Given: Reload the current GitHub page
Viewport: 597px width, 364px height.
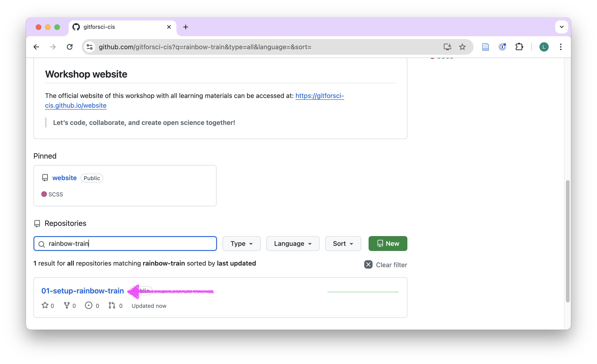Looking at the screenshot, I should click(70, 47).
